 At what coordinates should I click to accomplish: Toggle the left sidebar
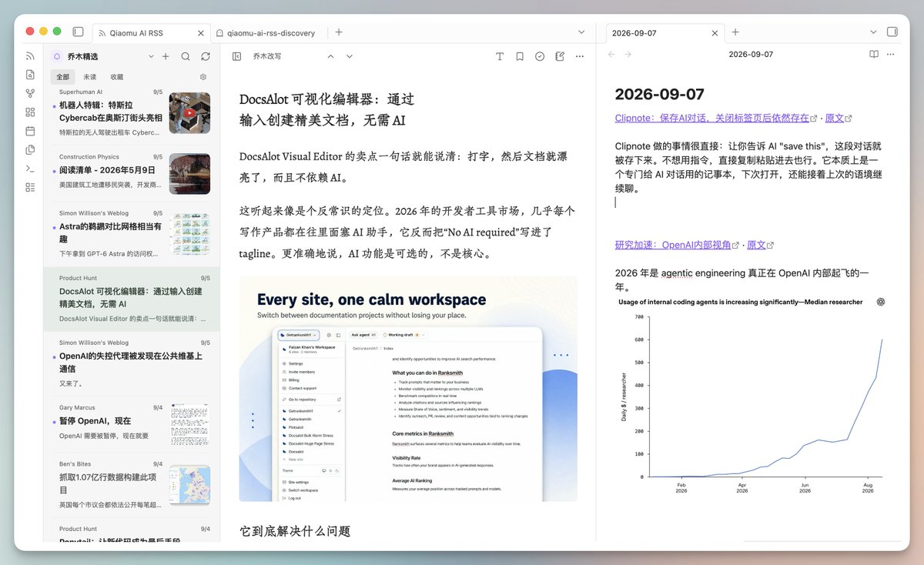click(78, 32)
